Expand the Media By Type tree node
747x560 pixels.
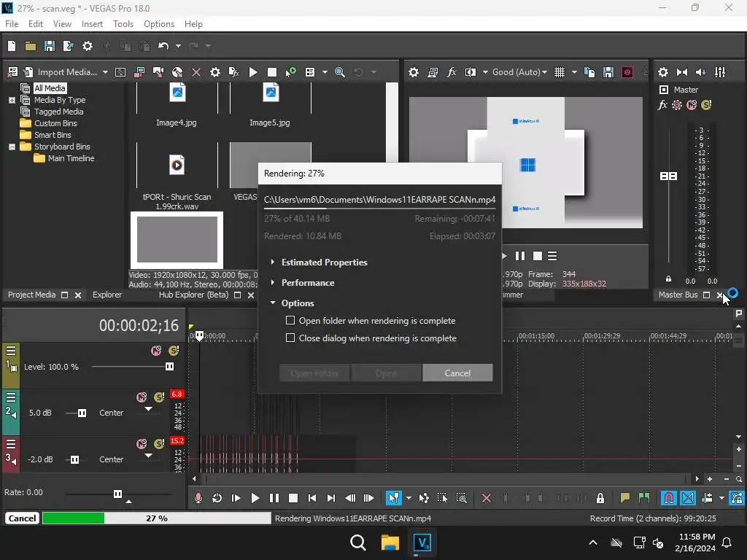coord(12,100)
